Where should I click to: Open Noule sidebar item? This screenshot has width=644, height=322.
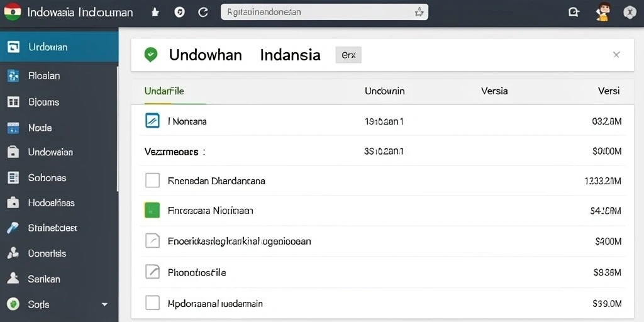click(59, 128)
